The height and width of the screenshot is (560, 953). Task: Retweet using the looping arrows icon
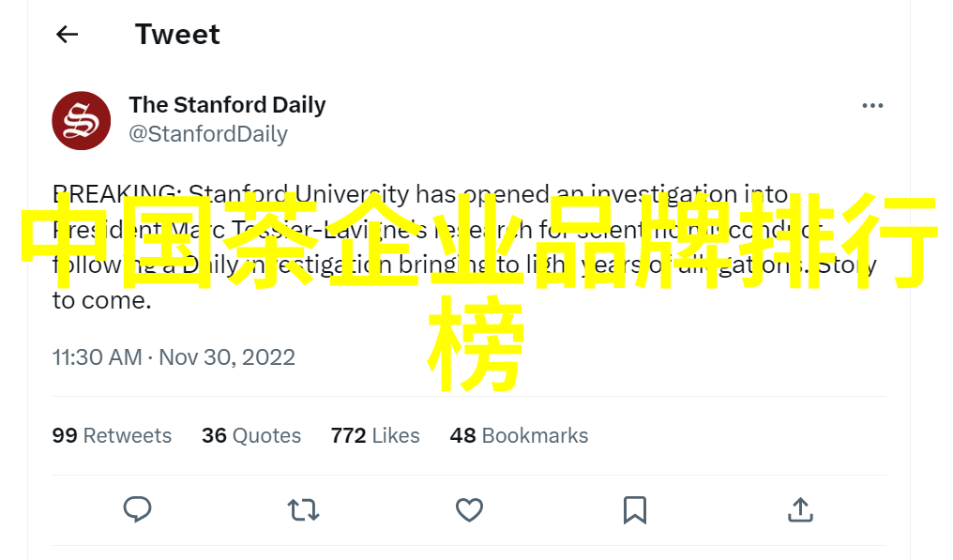302,509
